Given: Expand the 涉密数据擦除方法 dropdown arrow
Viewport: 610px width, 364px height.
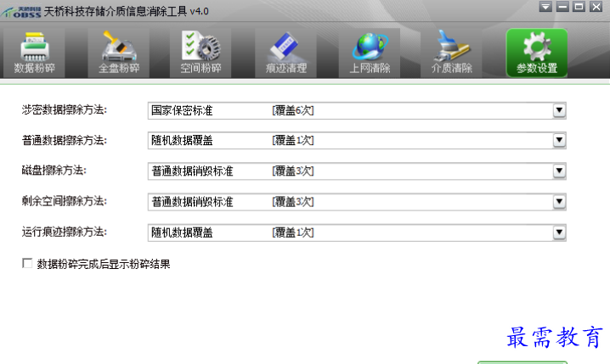Looking at the screenshot, I should 559,110.
